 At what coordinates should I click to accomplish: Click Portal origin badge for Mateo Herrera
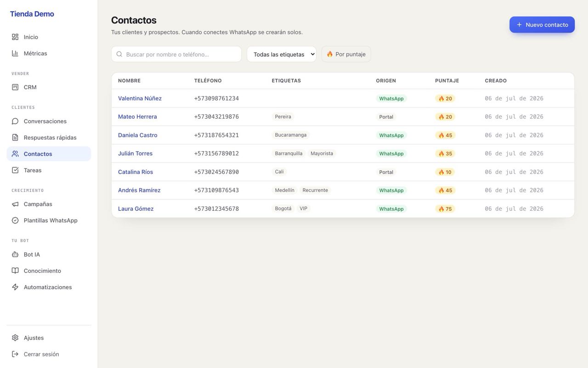pyautogui.click(x=386, y=117)
